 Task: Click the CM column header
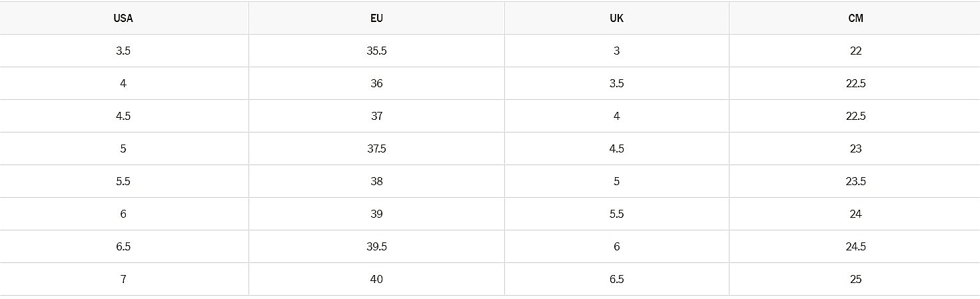coord(855,19)
